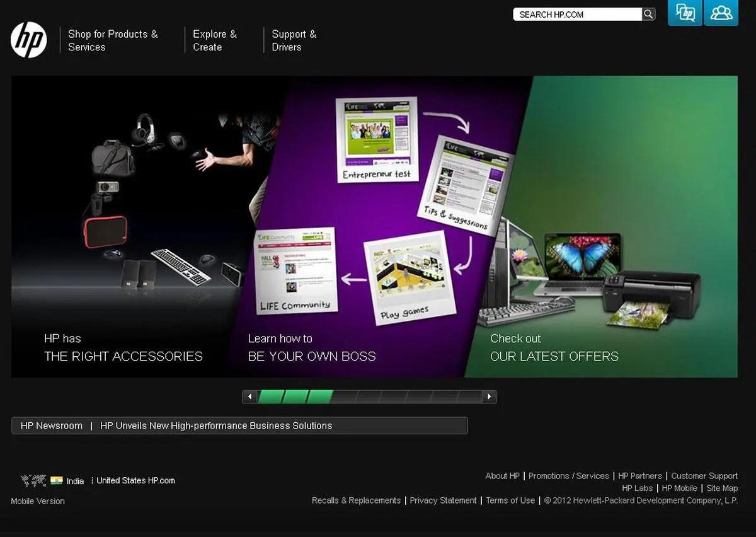Click the world map icon
Image resolution: width=756 pixels, height=537 pixels.
[33, 480]
